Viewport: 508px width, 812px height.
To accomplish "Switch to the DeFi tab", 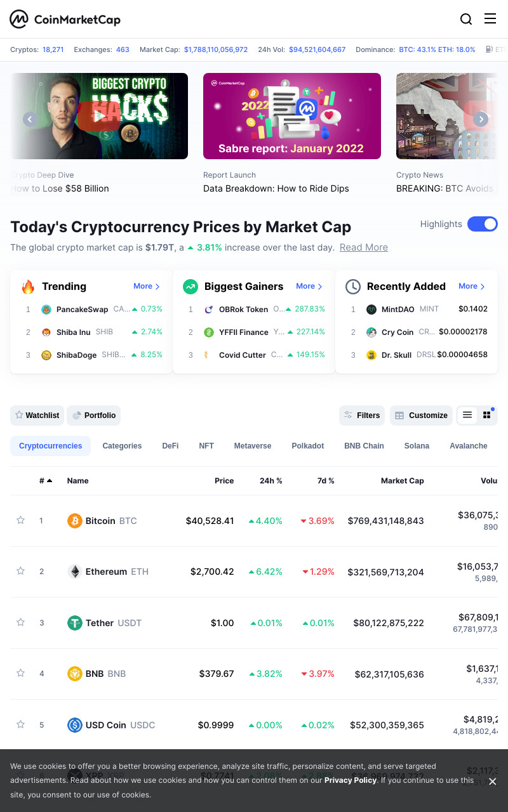I will 170,446.
